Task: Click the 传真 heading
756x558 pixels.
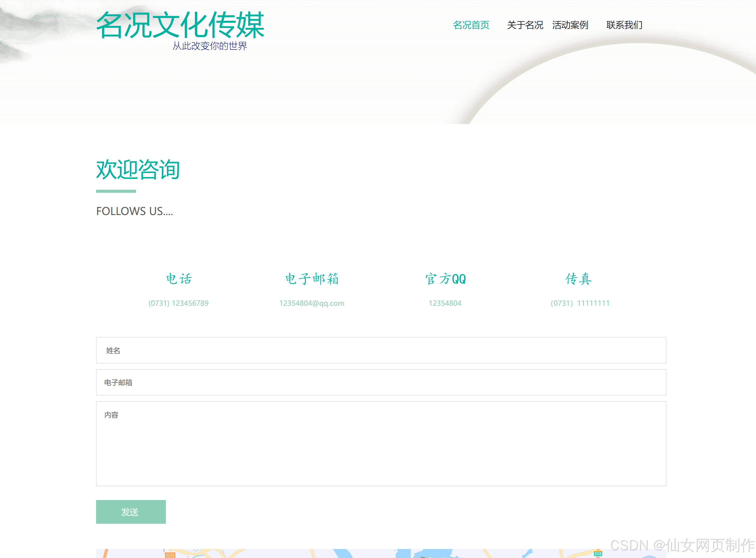Action: [579, 279]
